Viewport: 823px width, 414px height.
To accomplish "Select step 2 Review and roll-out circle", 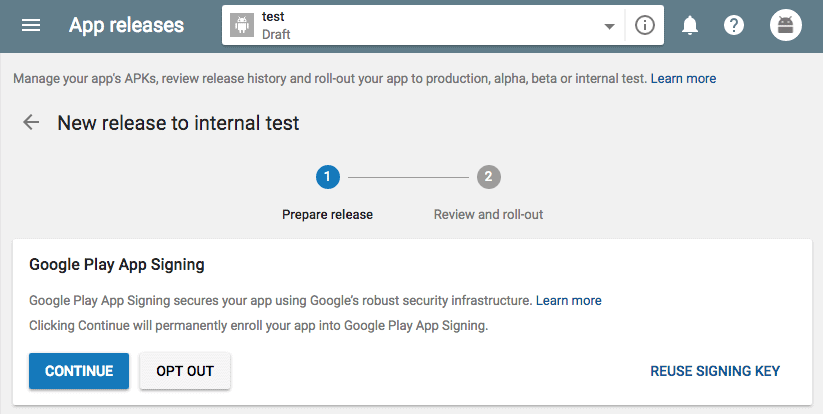I will (x=489, y=177).
